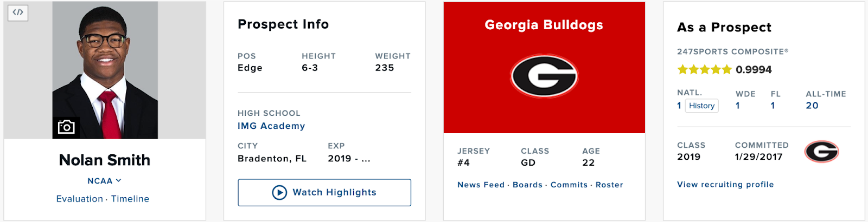The height and width of the screenshot is (222, 868).
Task: Open View recruiting profile link
Action: point(725,184)
